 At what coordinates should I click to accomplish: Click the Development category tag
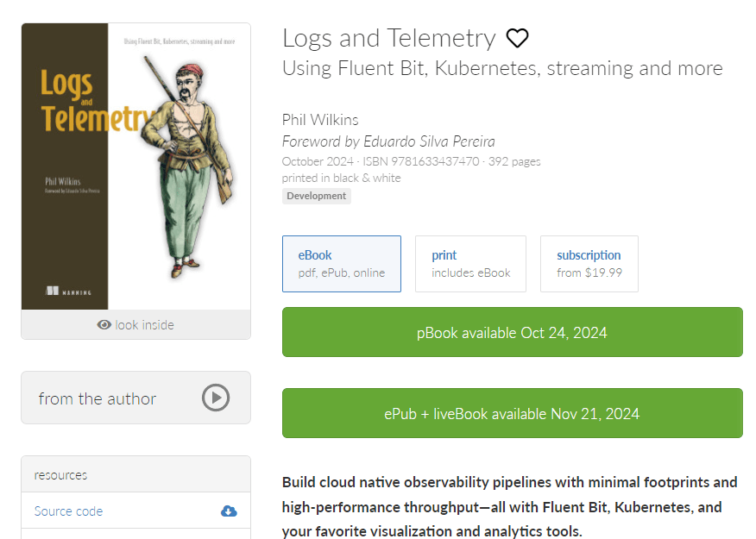(x=316, y=196)
